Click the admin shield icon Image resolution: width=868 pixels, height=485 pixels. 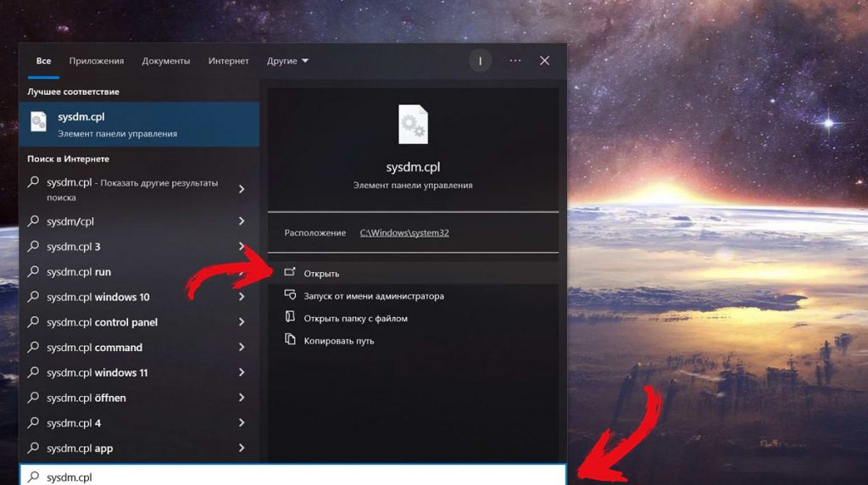click(290, 294)
